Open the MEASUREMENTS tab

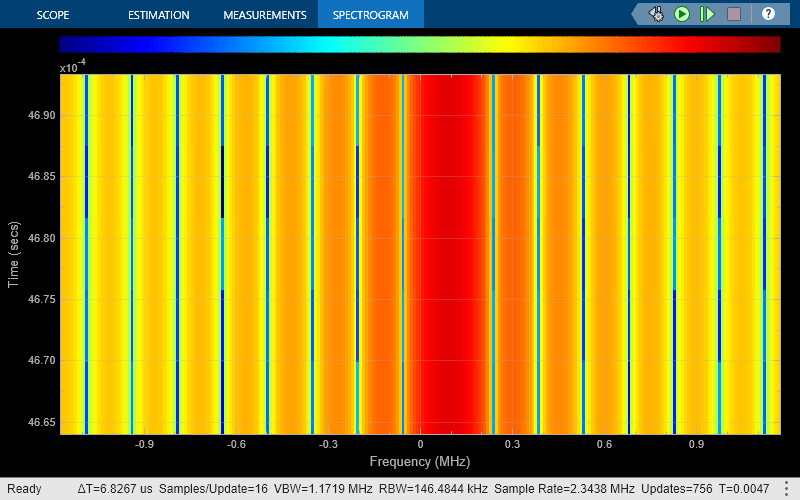point(265,15)
